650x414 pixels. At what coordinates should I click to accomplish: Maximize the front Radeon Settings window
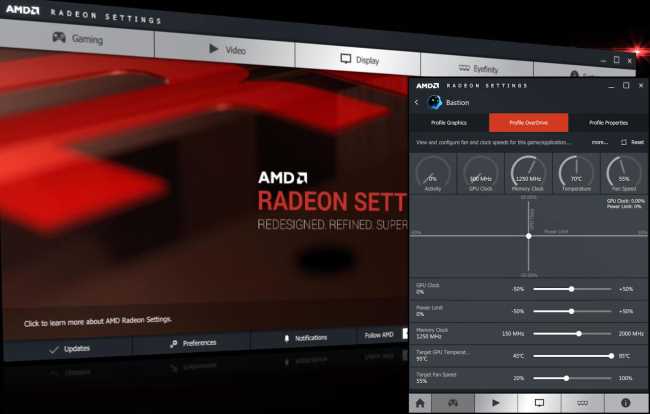coord(626,85)
